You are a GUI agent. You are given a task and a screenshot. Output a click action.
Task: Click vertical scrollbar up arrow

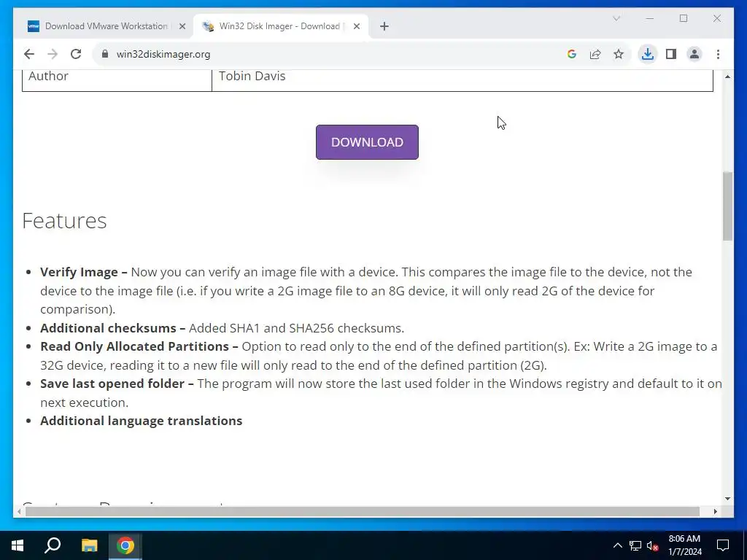(727, 77)
